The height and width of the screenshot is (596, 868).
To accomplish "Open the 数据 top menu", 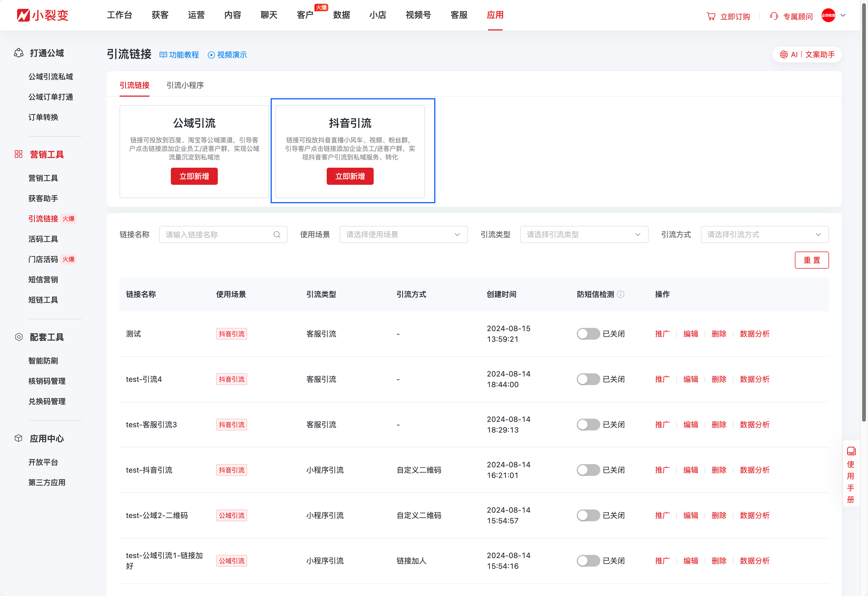I will pos(341,15).
